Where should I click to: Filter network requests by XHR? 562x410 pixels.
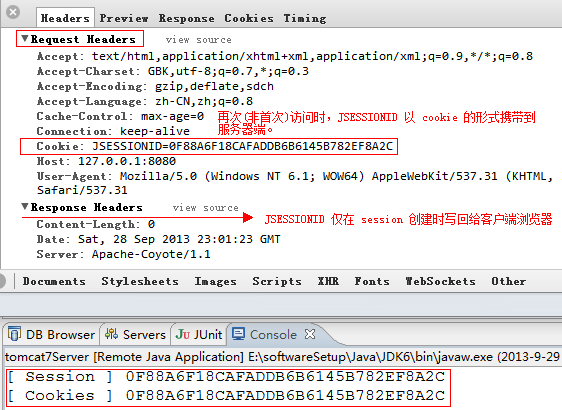328,281
